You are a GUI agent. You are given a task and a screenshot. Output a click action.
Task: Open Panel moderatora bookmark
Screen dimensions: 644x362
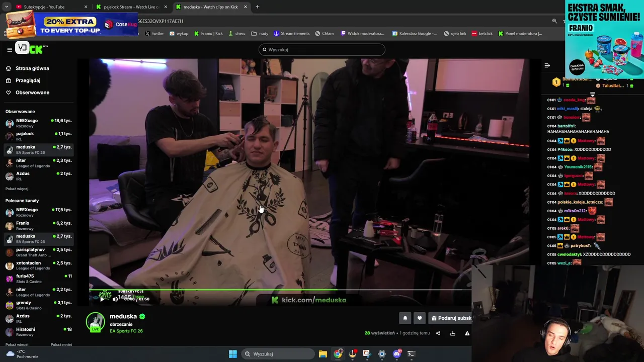(520, 34)
